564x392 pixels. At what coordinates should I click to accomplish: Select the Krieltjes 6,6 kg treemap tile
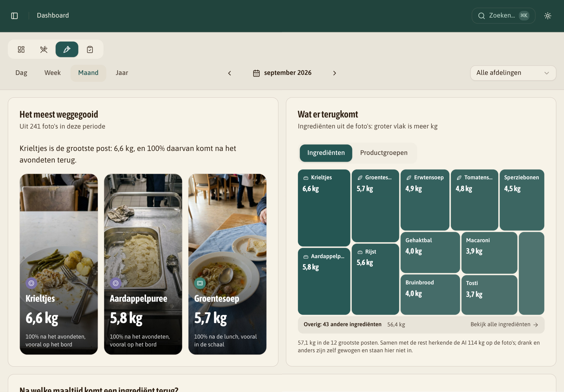click(x=324, y=208)
